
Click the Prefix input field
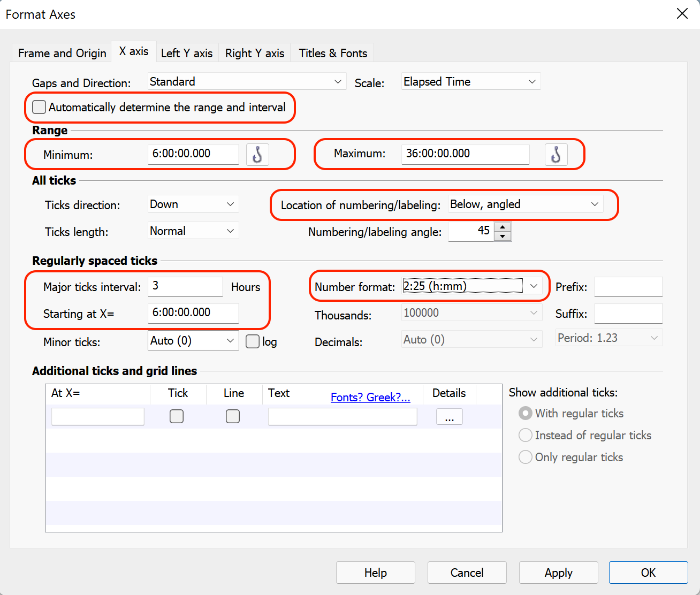628,287
